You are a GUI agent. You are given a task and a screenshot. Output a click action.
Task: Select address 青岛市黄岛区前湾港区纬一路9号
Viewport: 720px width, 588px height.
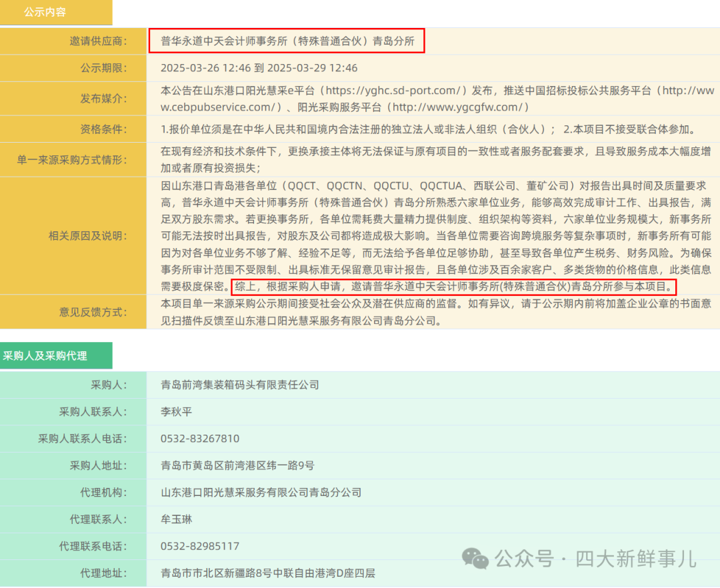(x=237, y=466)
